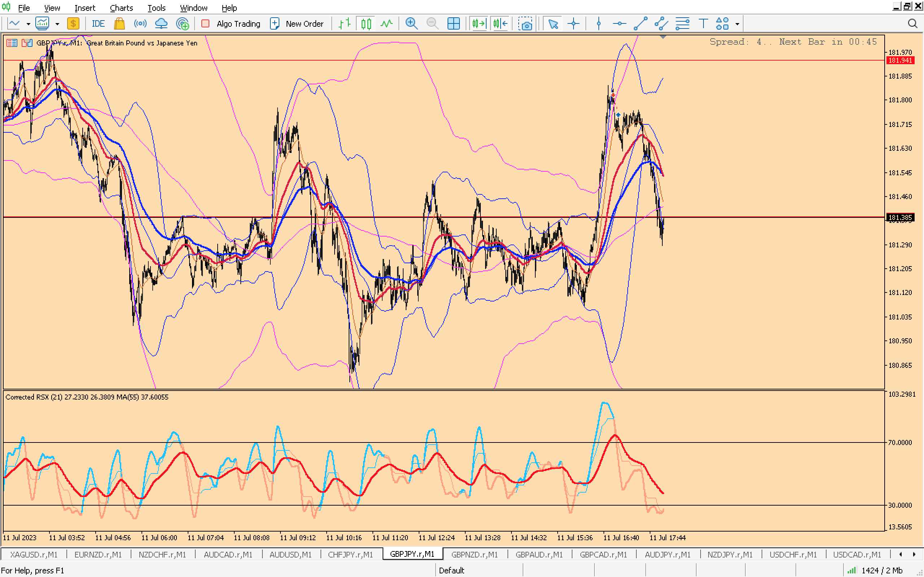This screenshot has height=577, width=924.
Task: Click the VPS cloud hosting icon
Action: pyautogui.click(x=161, y=24)
